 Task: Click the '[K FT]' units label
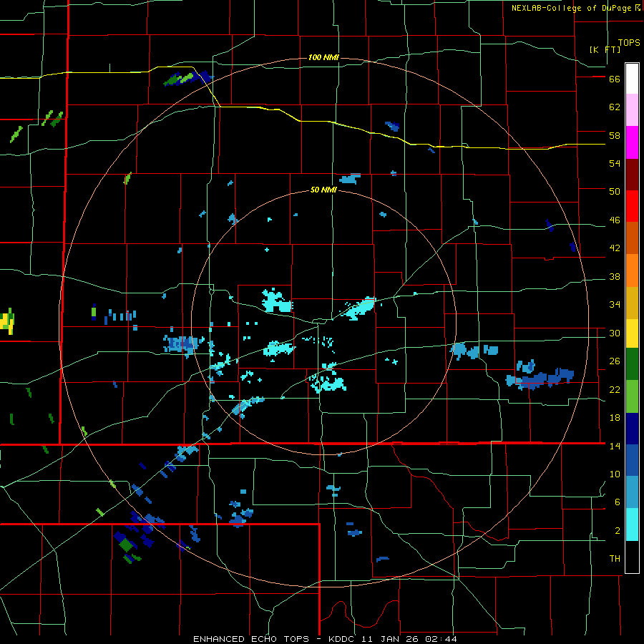[605, 49]
